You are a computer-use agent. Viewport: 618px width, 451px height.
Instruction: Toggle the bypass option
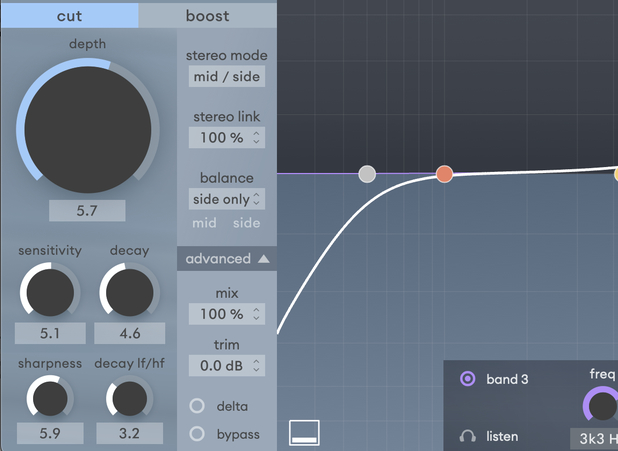click(x=197, y=434)
